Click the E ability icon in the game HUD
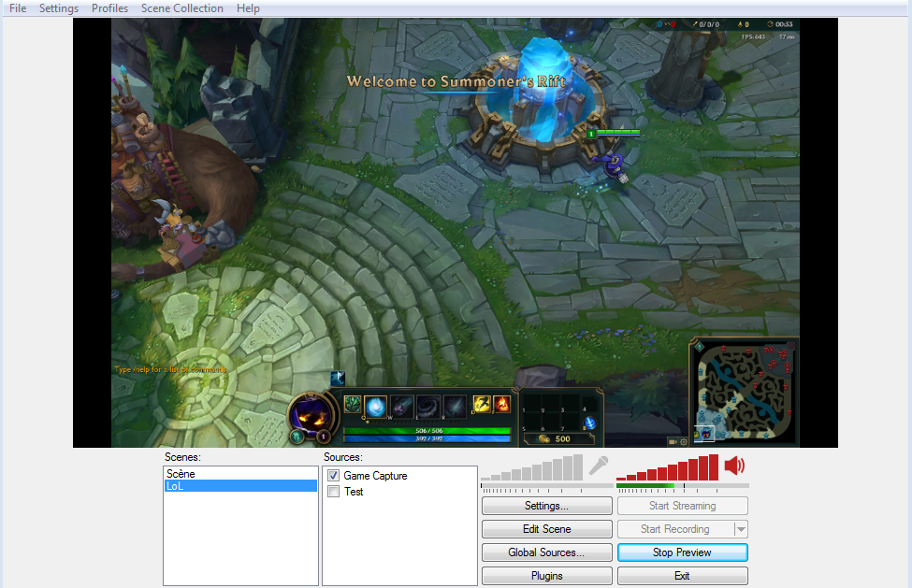The height and width of the screenshot is (588, 912). (x=428, y=406)
